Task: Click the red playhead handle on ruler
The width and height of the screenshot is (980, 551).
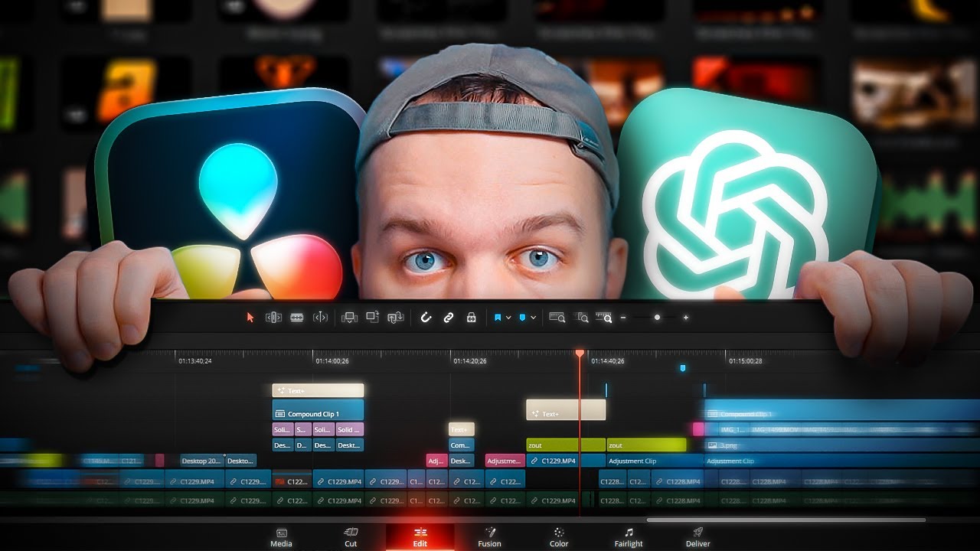Action: coord(580,354)
